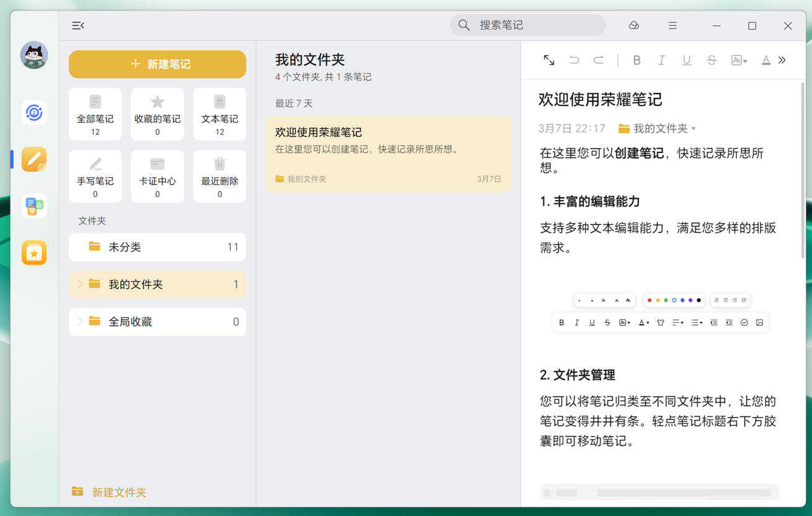
Task: Open the hamburger menu in title bar
Action: 673,25
